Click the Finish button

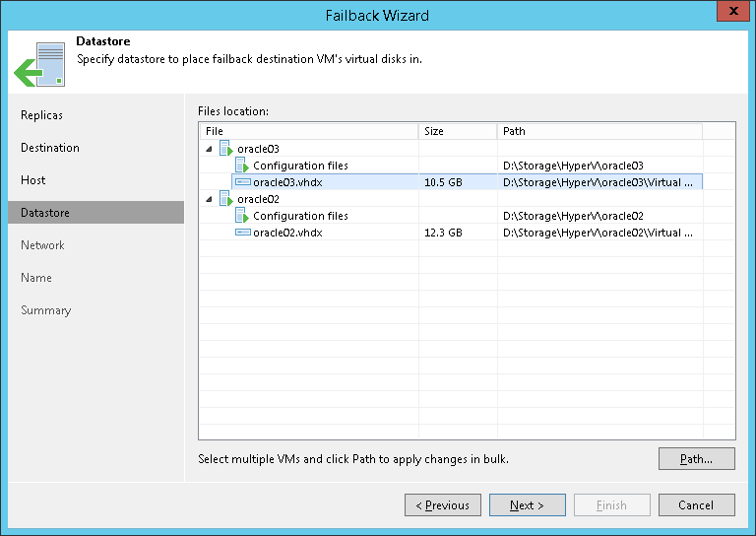coord(612,505)
